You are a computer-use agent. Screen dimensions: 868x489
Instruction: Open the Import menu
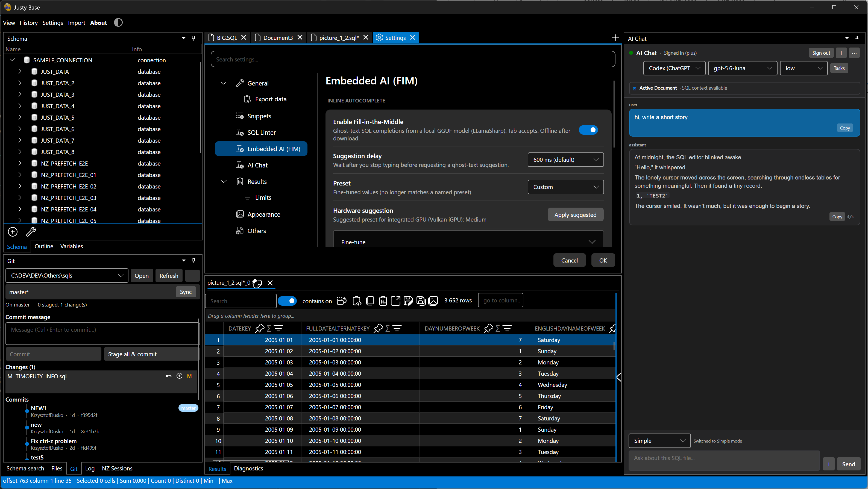[77, 23]
